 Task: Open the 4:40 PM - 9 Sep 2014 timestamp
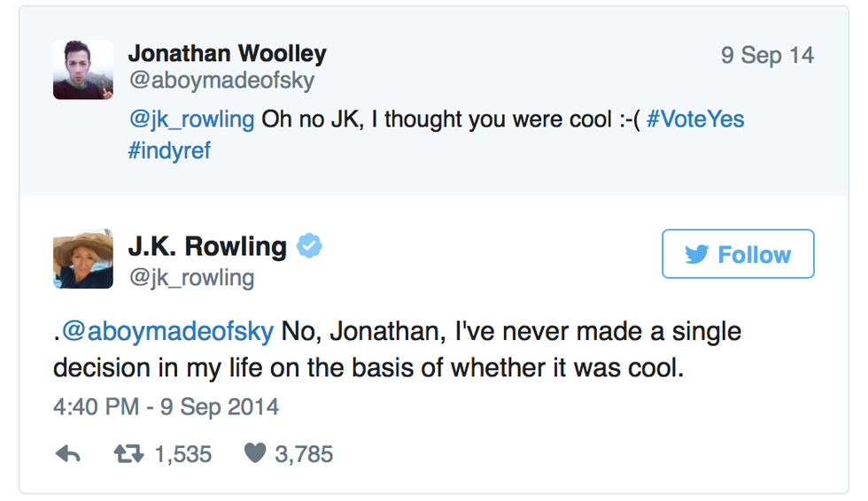pyautogui.click(x=166, y=407)
